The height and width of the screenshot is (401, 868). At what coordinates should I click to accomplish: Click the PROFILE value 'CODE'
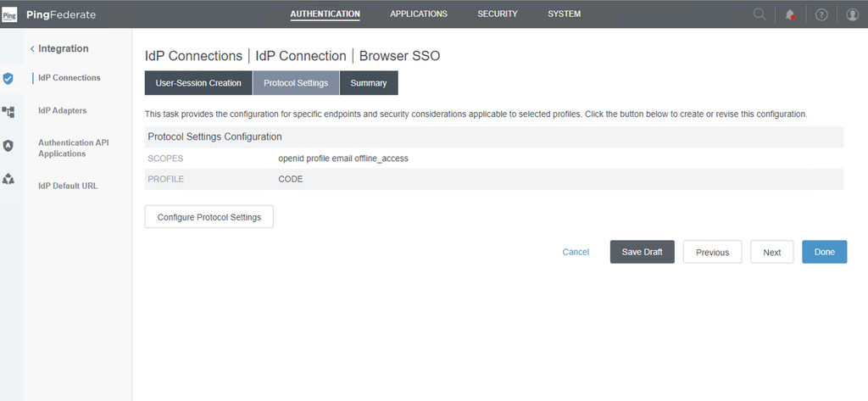point(291,180)
